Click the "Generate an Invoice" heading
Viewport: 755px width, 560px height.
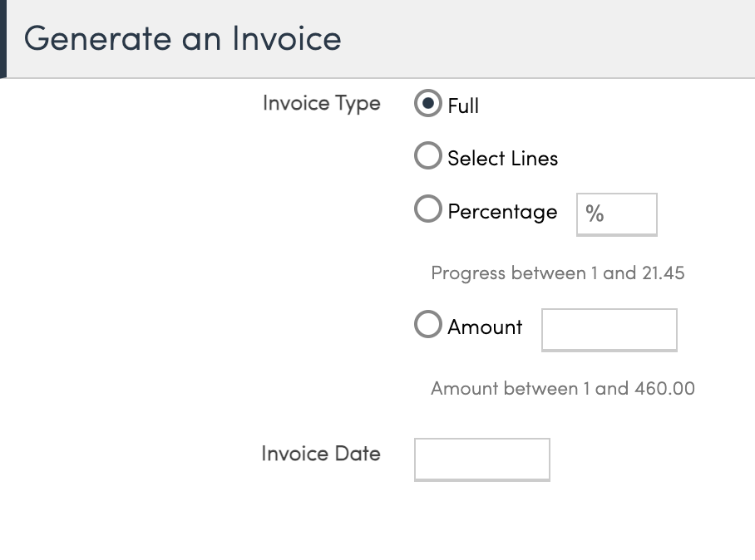tap(182, 39)
